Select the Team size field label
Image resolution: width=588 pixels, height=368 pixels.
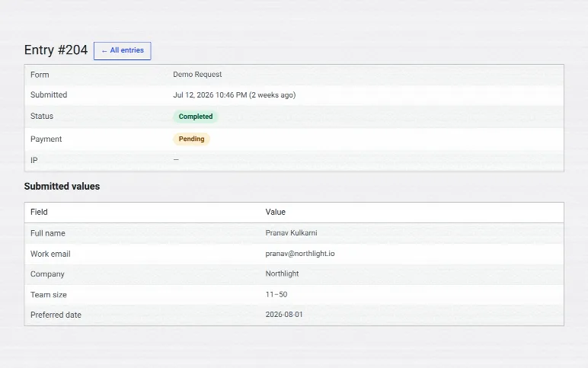(x=49, y=294)
